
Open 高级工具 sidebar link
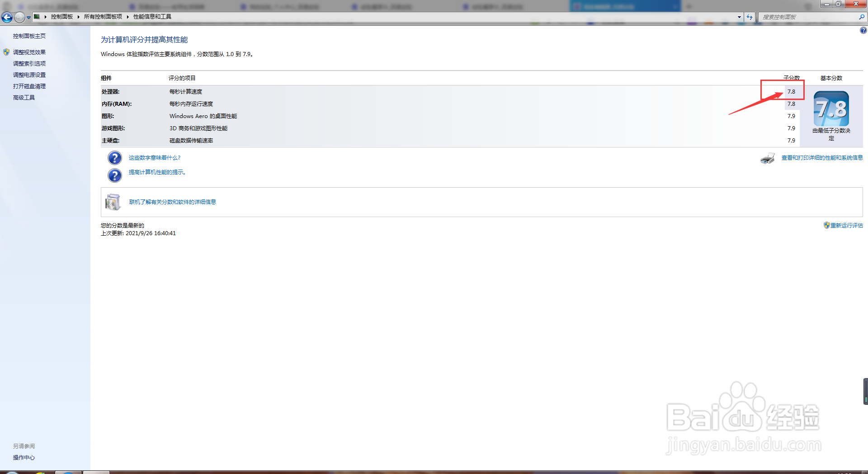(x=24, y=98)
